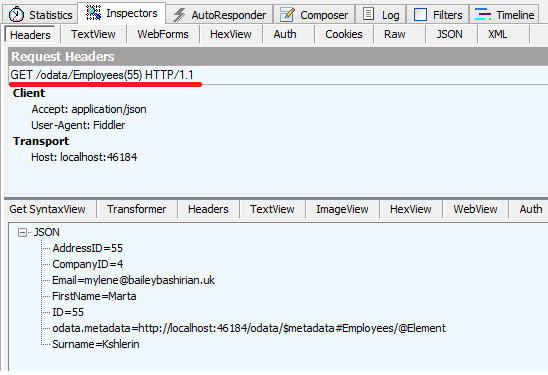Open the request JSON tab
The height and width of the screenshot is (375, 548).
click(449, 34)
